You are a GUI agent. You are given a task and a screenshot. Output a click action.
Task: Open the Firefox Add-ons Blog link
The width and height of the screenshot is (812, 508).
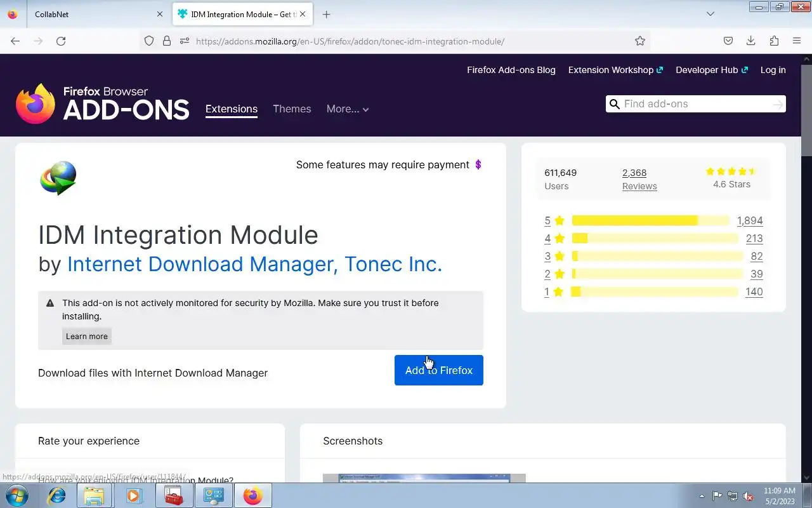(x=511, y=70)
